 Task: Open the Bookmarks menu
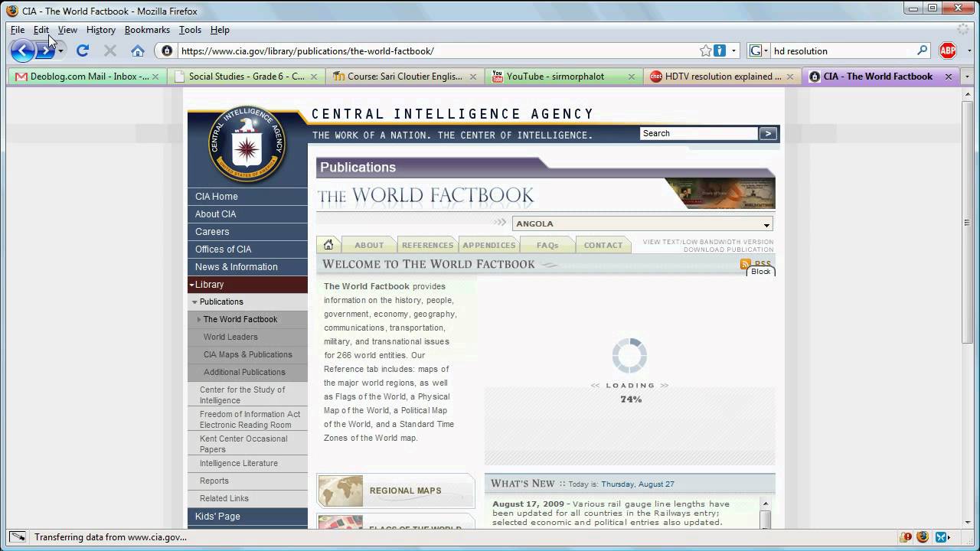147,30
